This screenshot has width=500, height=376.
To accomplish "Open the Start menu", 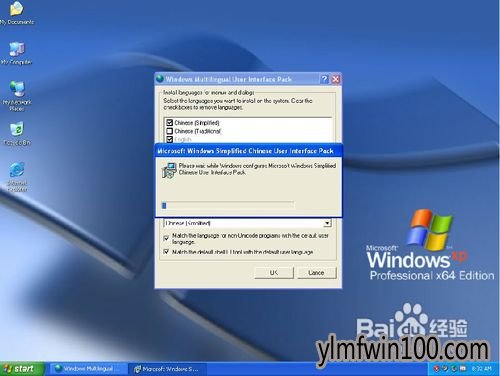I will click(22, 369).
